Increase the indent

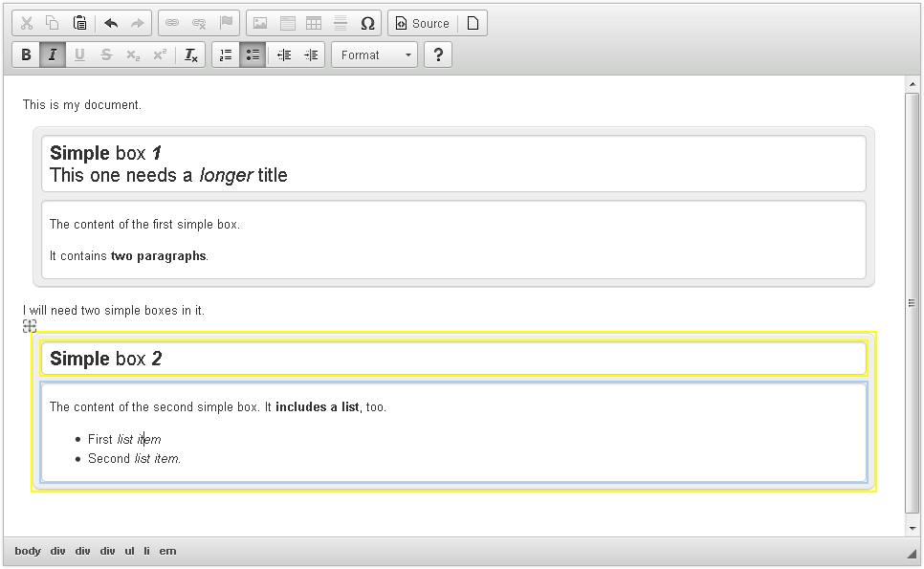(x=311, y=55)
